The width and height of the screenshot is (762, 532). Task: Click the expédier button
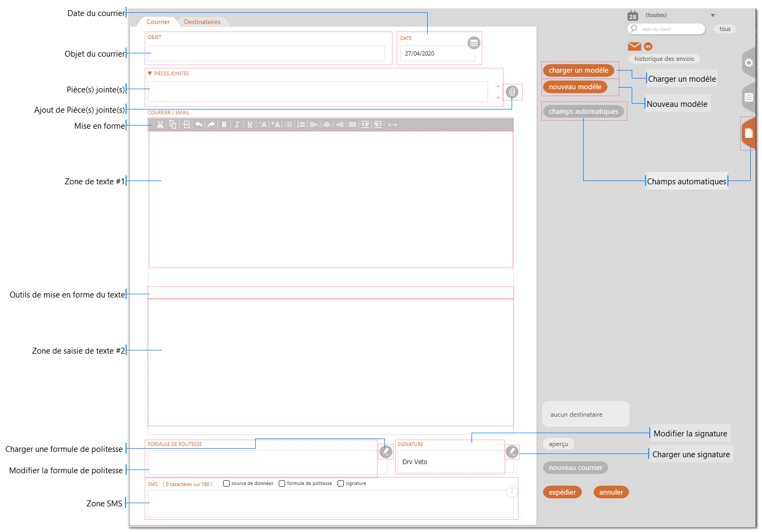pyautogui.click(x=562, y=492)
